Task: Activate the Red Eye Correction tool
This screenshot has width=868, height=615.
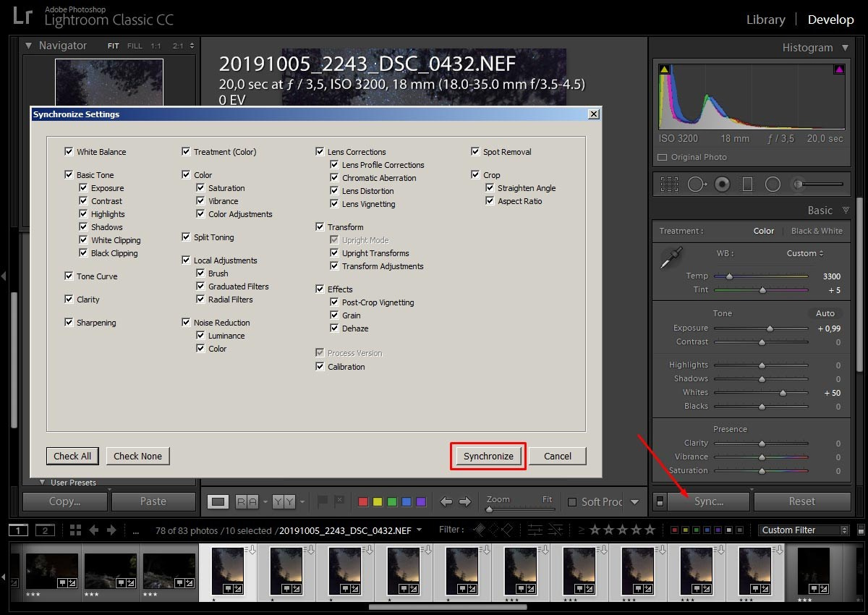Action: coord(722,184)
